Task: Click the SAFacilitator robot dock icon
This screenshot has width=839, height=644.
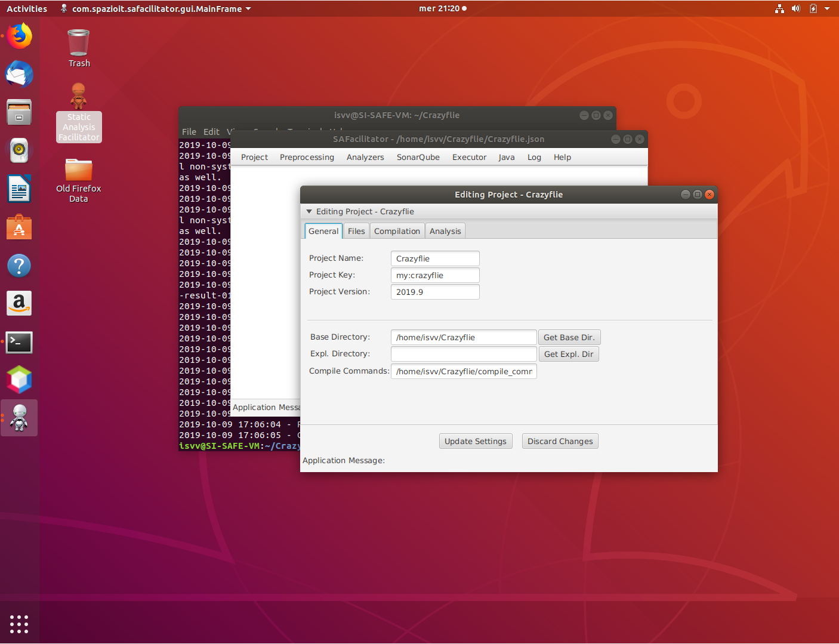Action: (19, 418)
